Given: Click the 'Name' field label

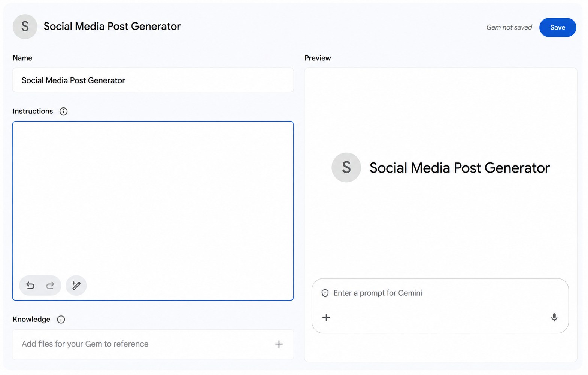Looking at the screenshot, I should click(x=22, y=58).
